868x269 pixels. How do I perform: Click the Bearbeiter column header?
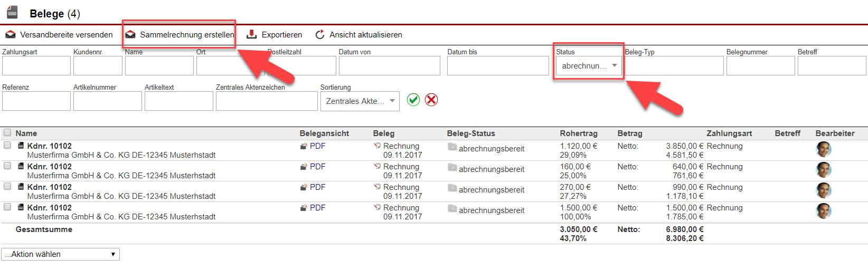(x=835, y=133)
